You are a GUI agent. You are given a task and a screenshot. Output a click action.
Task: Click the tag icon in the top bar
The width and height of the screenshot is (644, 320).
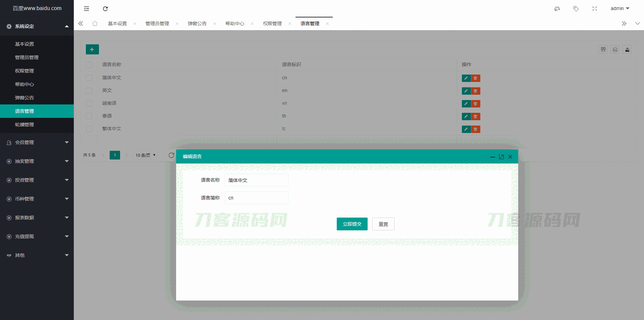(576, 9)
